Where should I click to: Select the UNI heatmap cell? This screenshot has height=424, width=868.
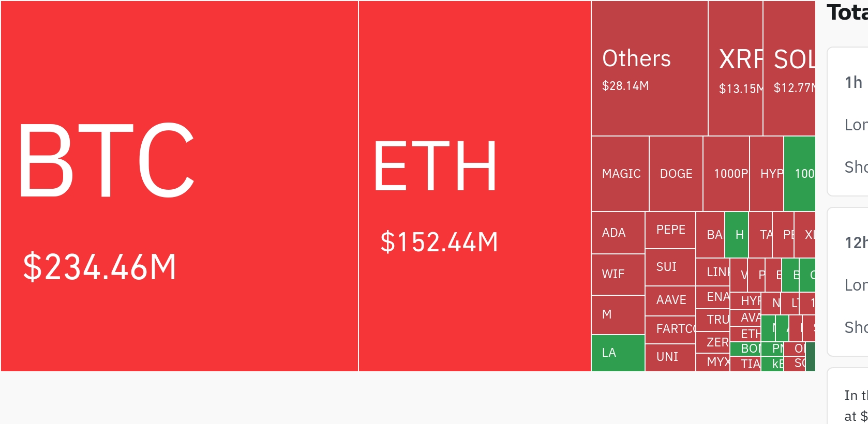coord(670,357)
